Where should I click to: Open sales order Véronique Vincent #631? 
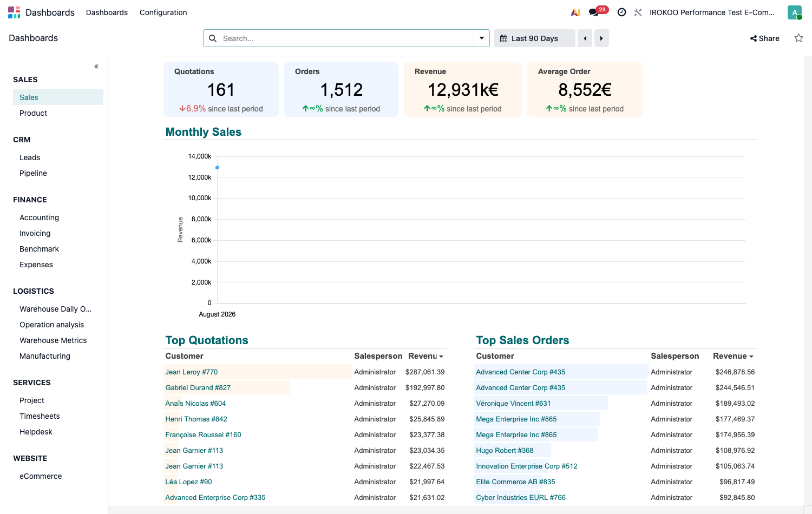click(x=513, y=403)
